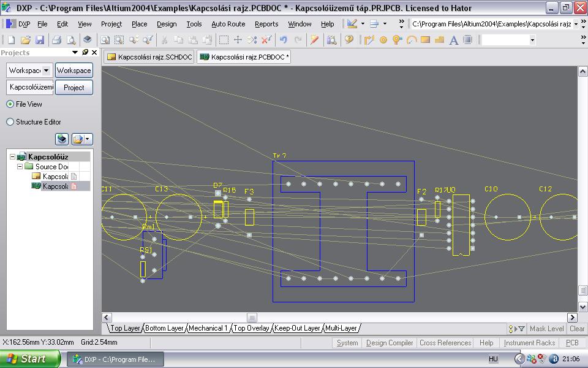Select the Top Overlay layer tab
This screenshot has height=368, width=588.
pyautogui.click(x=251, y=328)
